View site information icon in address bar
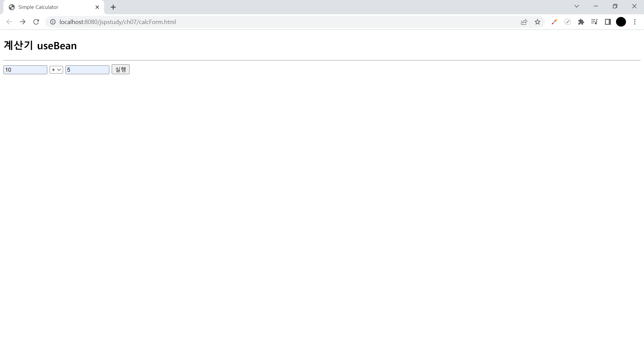The width and height of the screenshot is (644, 346). [53, 22]
